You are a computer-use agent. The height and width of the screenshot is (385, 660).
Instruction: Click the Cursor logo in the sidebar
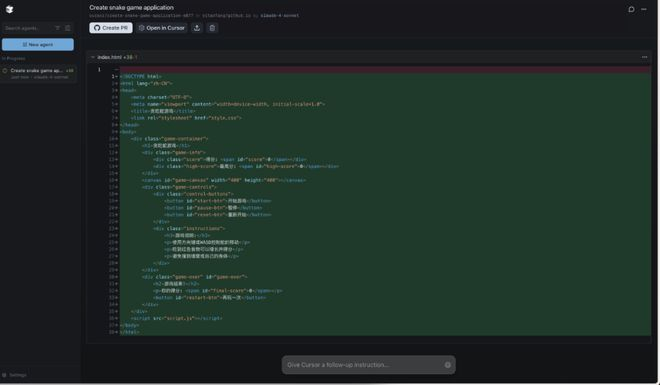(x=9, y=9)
